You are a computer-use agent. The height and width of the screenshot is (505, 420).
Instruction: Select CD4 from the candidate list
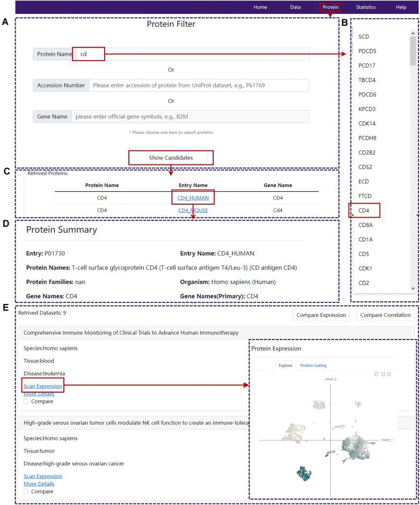[x=364, y=210]
